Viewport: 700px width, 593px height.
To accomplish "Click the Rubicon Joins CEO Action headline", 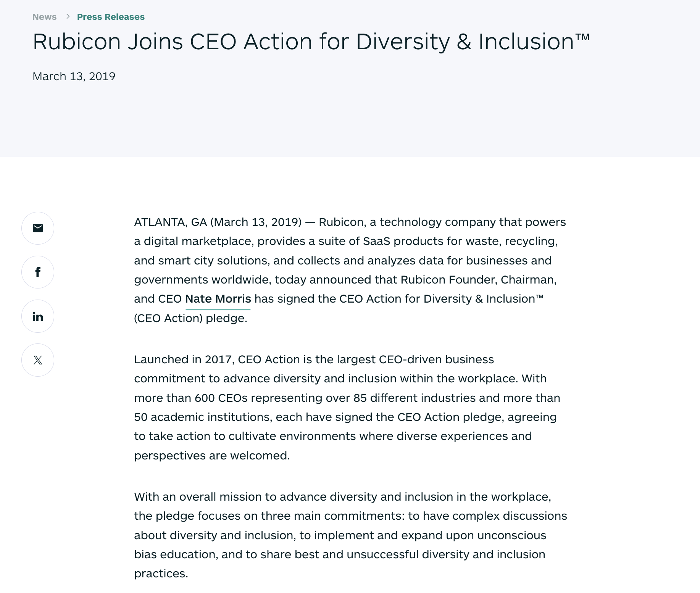I will click(311, 41).
